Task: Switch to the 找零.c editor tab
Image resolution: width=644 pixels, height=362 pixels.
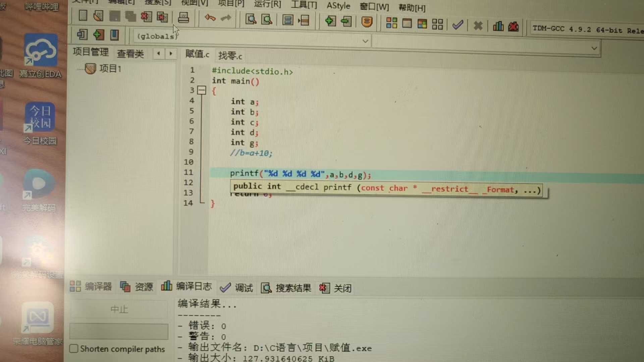Action: coord(230,55)
